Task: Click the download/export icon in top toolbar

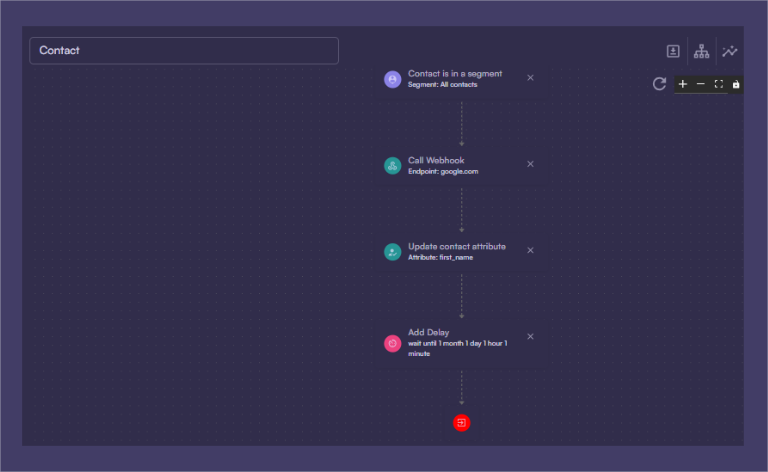Action: 674,51
